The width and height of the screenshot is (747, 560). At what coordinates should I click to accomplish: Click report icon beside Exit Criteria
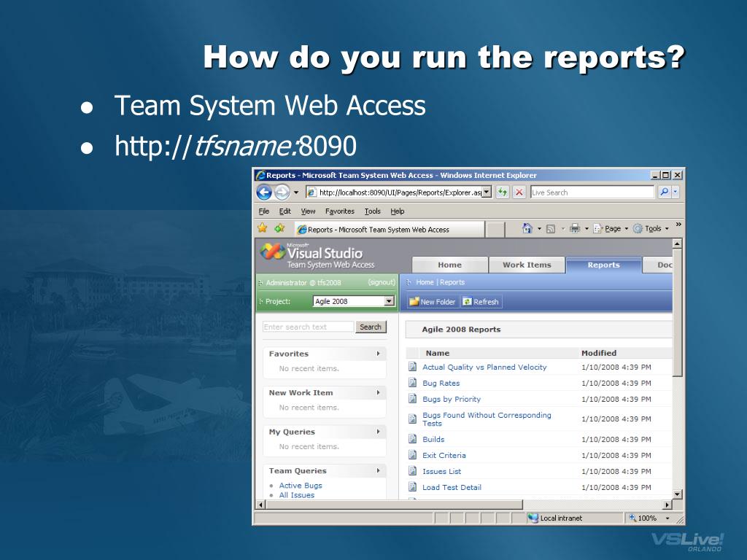[413, 455]
